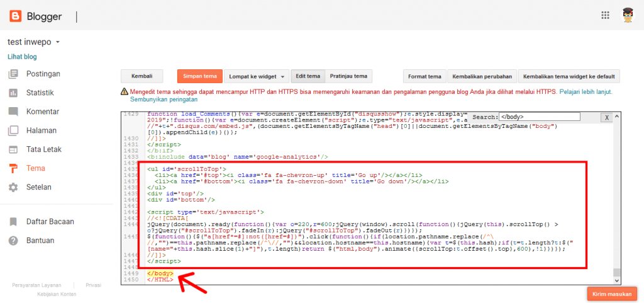
Task: Click the <ul id='scrollToTop'> code line
Action: pyautogui.click(x=187, y=169)
